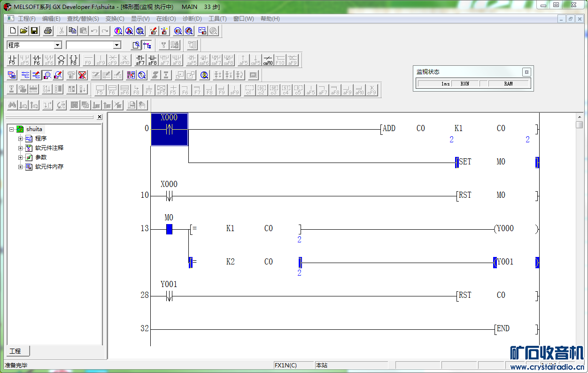The image size is (588, 373).
Task: Open the empty combo box dropdown
Action: (x=117, y=45)
